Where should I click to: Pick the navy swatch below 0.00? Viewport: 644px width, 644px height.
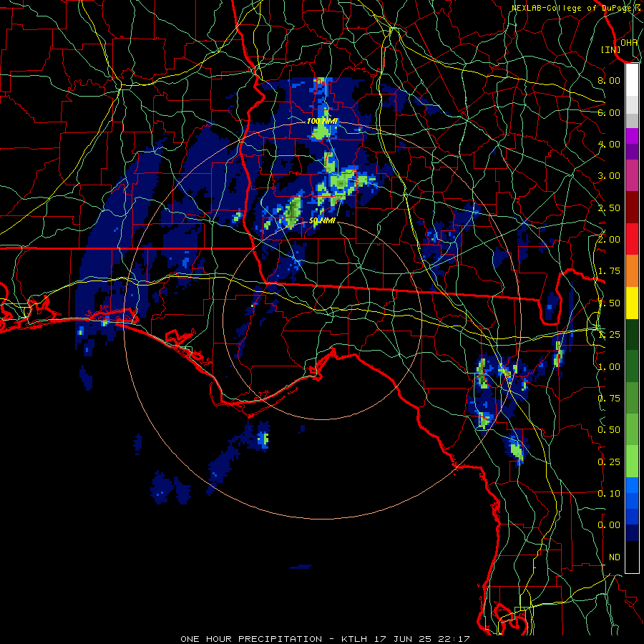(x=632, y=532)
